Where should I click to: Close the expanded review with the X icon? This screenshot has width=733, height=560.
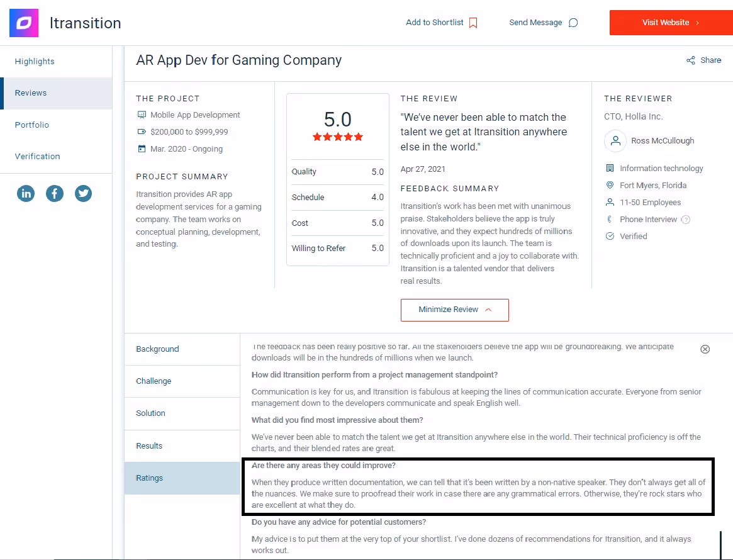(705, 349)
